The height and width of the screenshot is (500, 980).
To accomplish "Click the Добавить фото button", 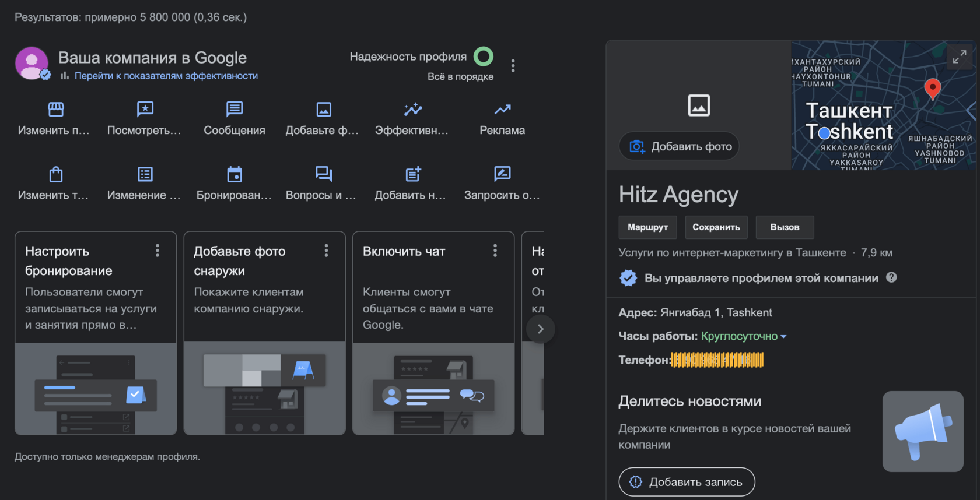I will click(x=679, y=146).
